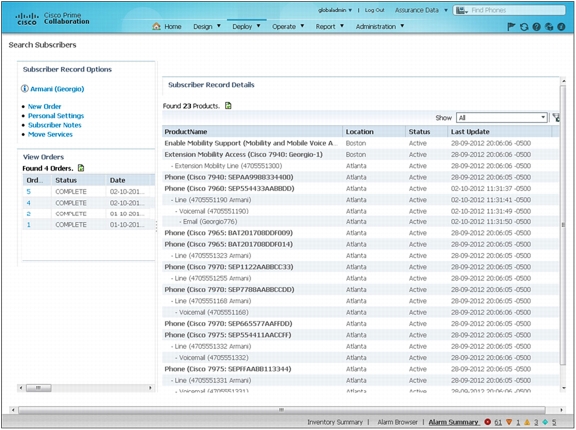This screenshot has width=576, height=430.
Task: Select row Extension Mobility Access (Cisco 7940: Georgio-1)
Action: coord(361,155)
